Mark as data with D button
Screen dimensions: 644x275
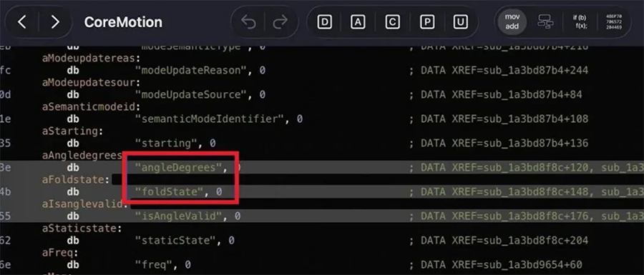(x=324, y=22)
